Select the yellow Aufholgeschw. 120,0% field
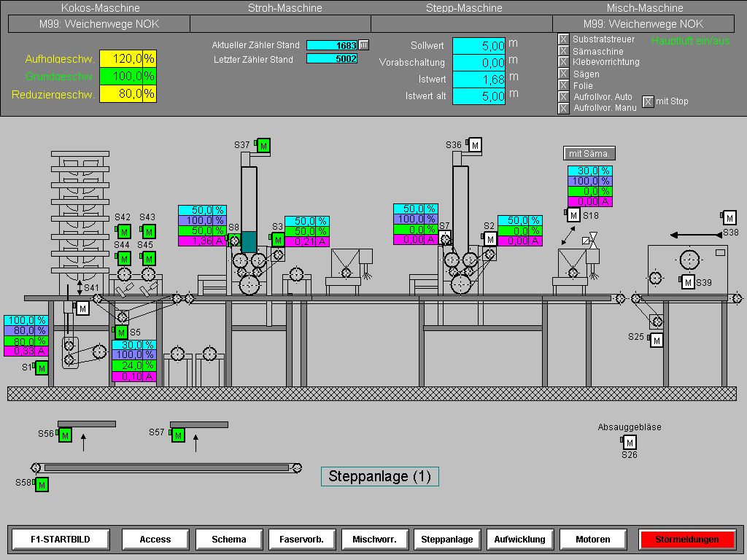747x560 pixels. tap(121, 58)
